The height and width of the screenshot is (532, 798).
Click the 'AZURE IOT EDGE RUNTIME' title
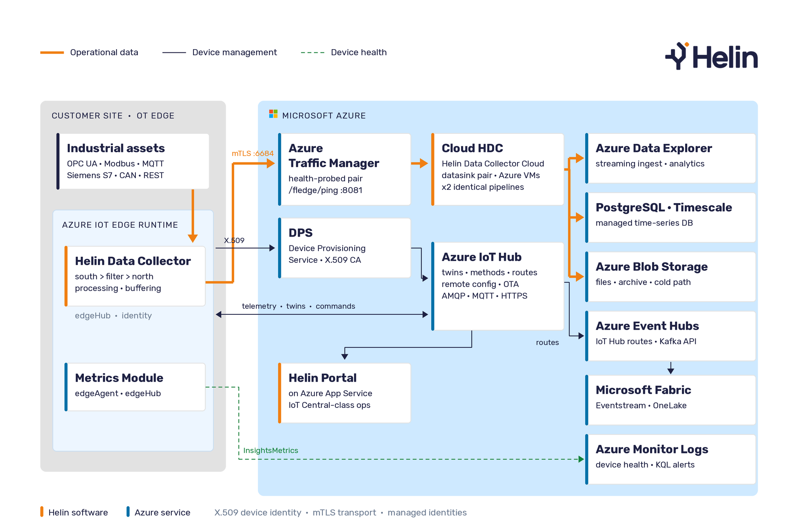120,225
